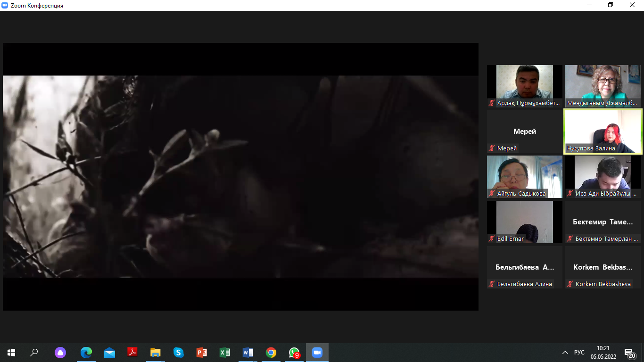Open Skype from the taskbar
The image size is (644, 362).
178,353
